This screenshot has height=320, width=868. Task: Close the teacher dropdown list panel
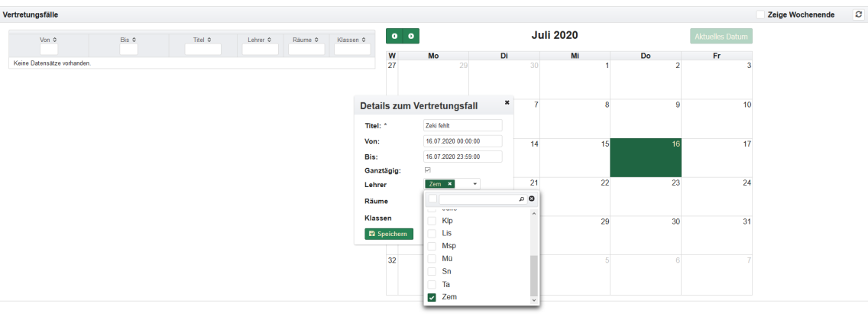tap(532, 199)
